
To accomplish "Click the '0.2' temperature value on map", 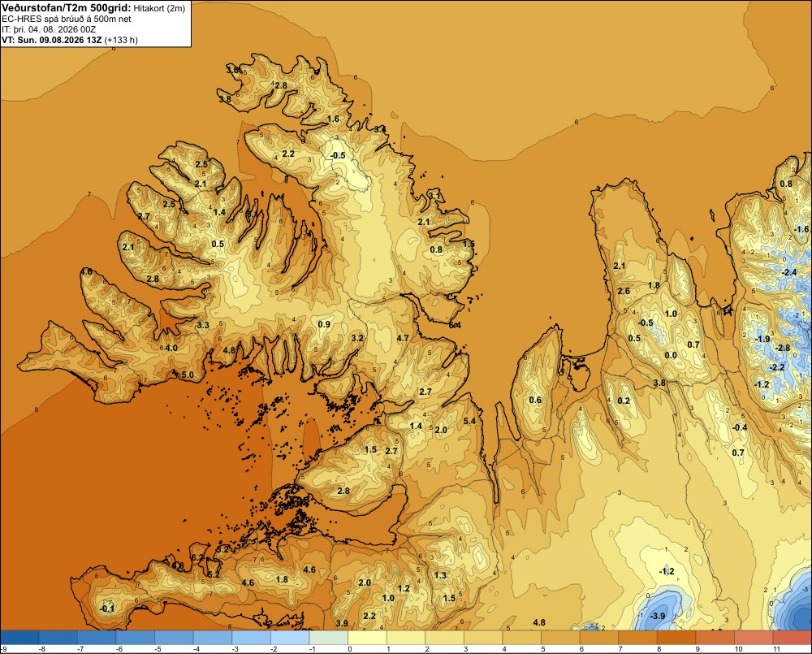I will pos(624,401).
